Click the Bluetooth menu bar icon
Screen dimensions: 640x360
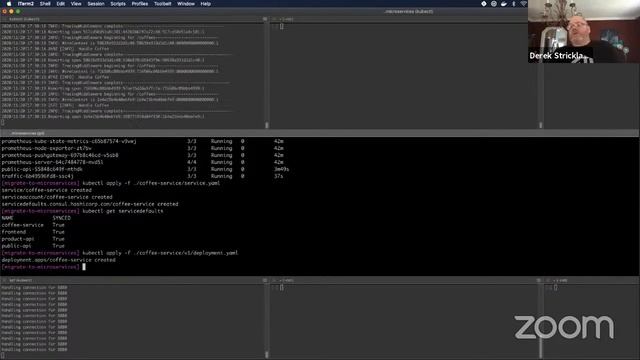514,4
